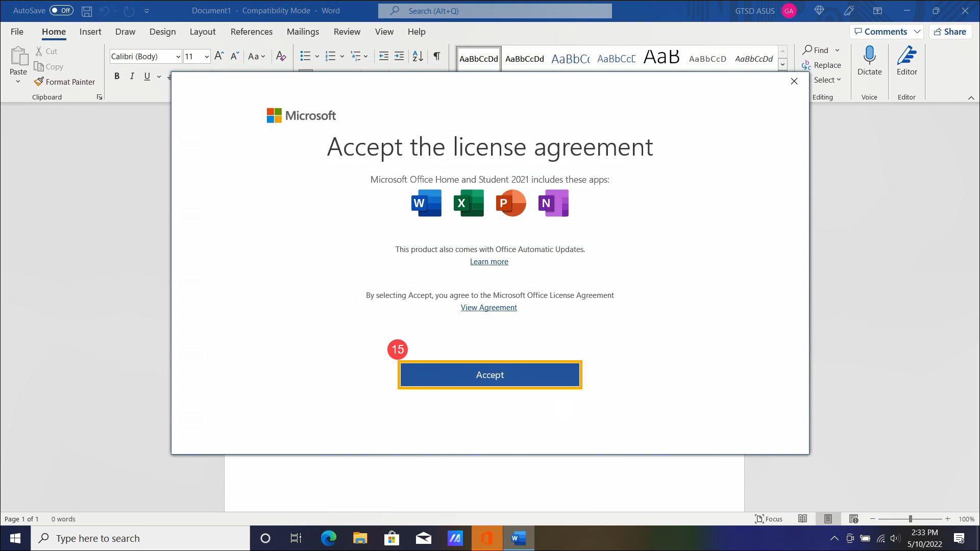The width and height of the screenshot is (980, 551).
Task: Switch to Web Layout view icon
Action: [853, 519]
